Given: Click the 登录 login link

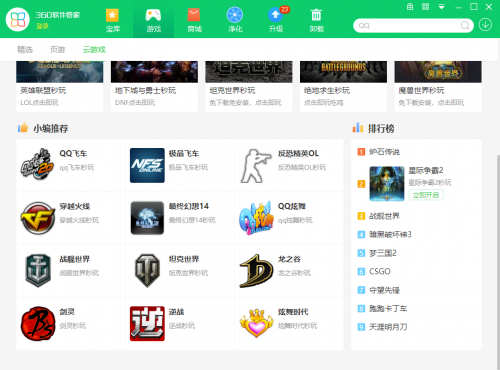Looking at the screenshot, I should [42, 26].
